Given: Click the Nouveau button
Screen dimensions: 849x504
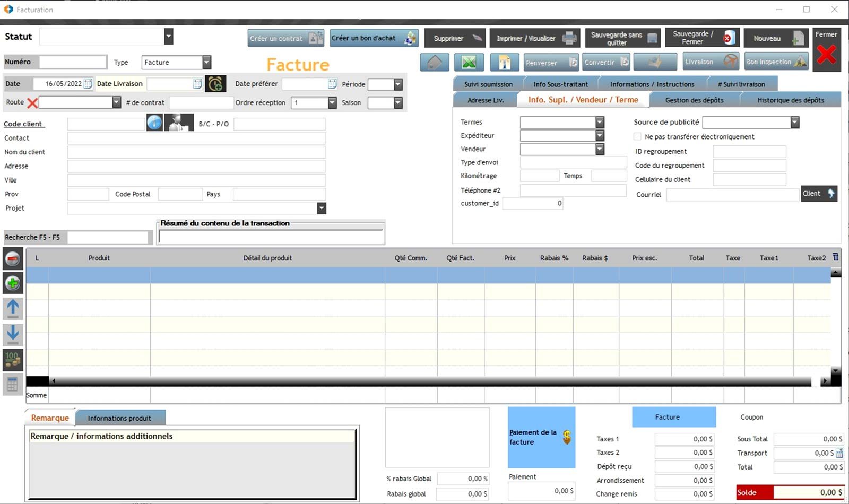Looking at the screenshot, I should tap(776, 38).
